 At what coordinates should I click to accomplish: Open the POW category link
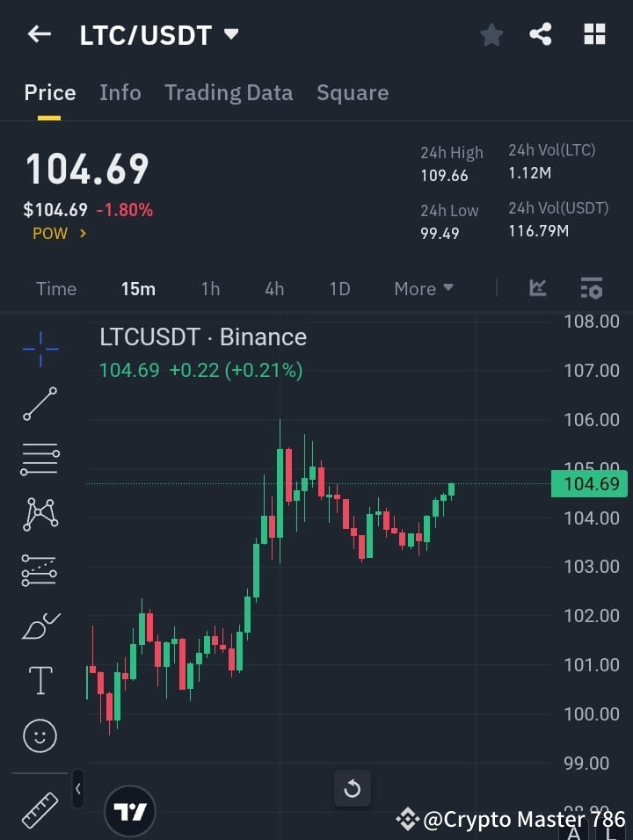pos(59,234)
